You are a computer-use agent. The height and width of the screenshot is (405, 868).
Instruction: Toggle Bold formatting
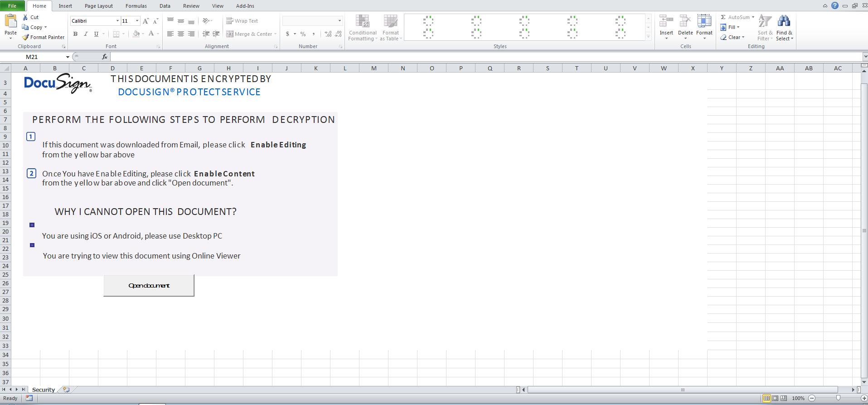pos(75,34)
